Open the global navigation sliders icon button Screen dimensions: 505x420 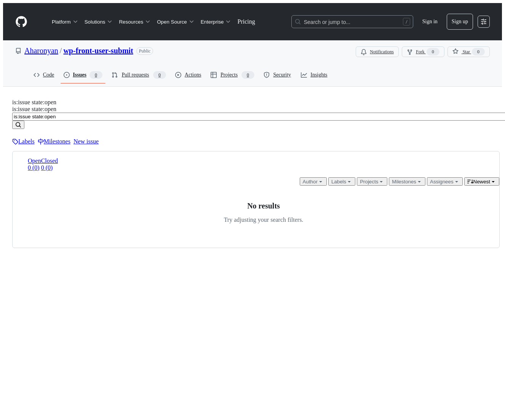tap(484, 22)
